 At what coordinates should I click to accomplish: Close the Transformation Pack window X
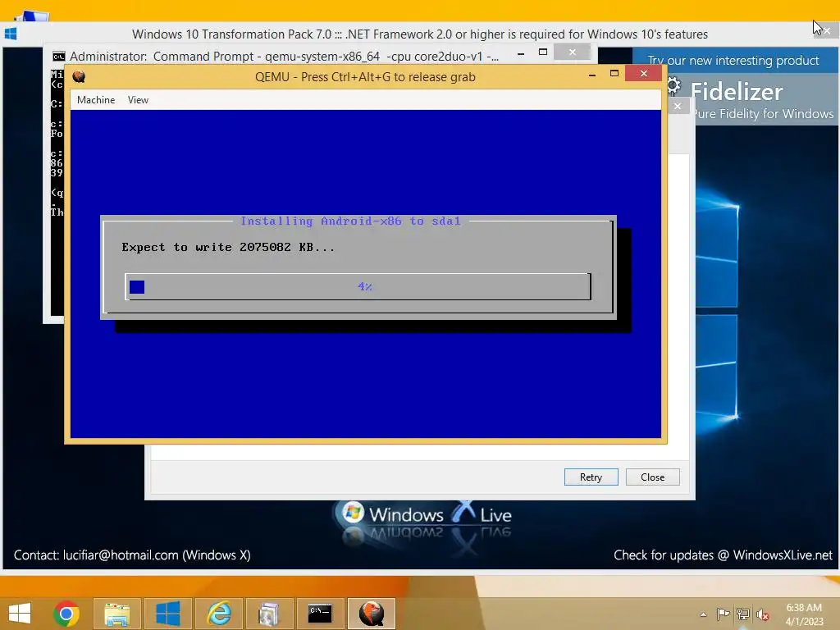pyautogui.click(x=827, y=31)
